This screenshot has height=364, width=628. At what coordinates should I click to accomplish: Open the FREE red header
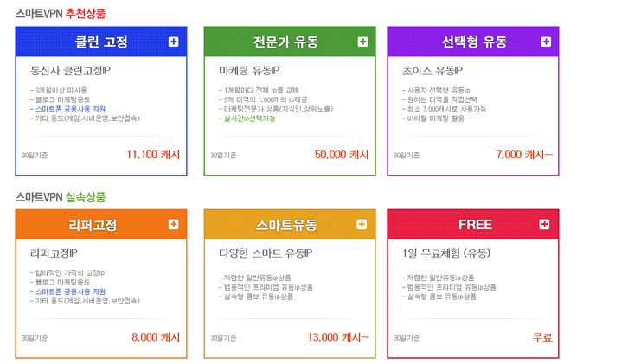(468, 225)
